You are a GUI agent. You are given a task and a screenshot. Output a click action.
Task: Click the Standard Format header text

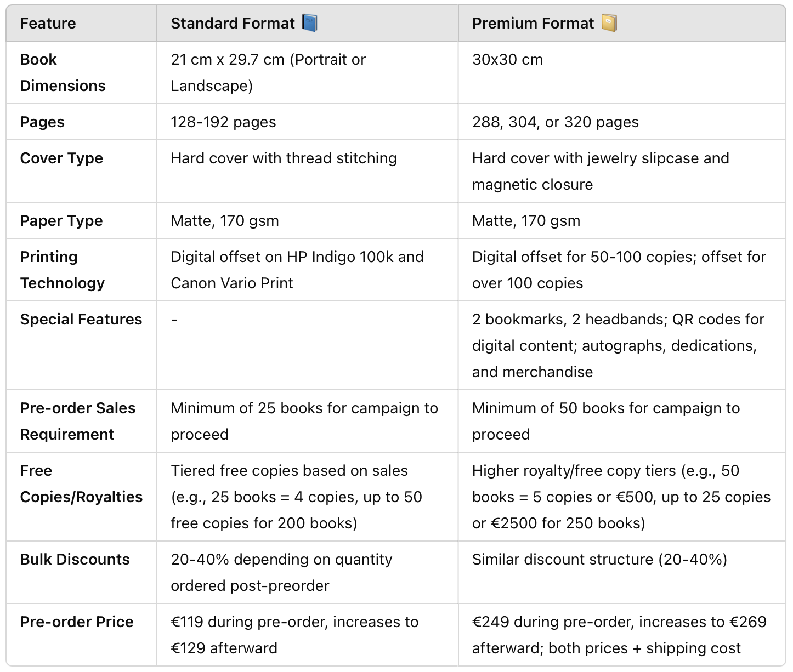tap(233, 24)
